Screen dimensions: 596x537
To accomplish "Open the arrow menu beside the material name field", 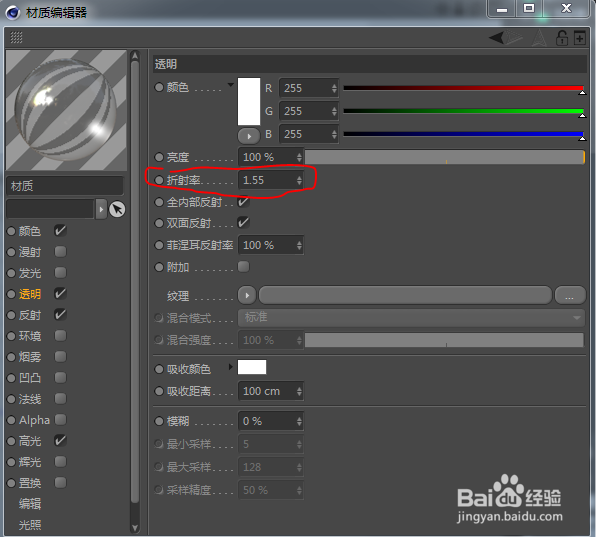I will [x=101, y=209].
